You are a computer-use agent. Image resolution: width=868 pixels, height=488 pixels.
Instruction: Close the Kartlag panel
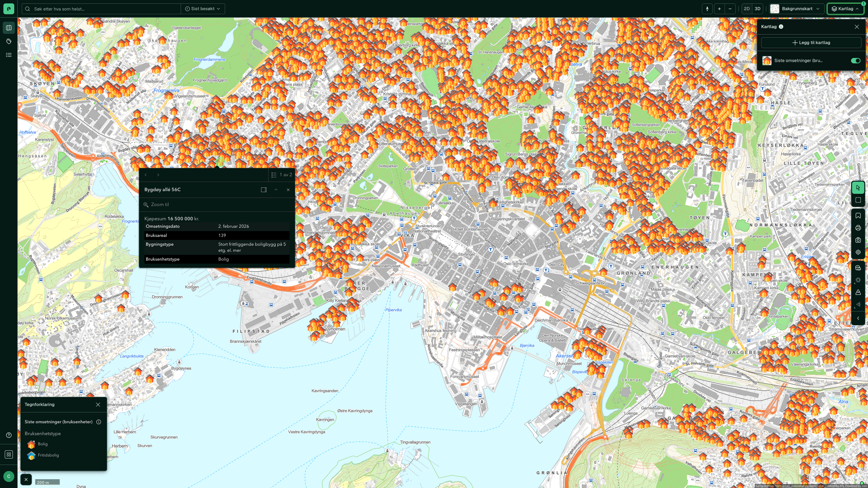[x=857, y=27]
